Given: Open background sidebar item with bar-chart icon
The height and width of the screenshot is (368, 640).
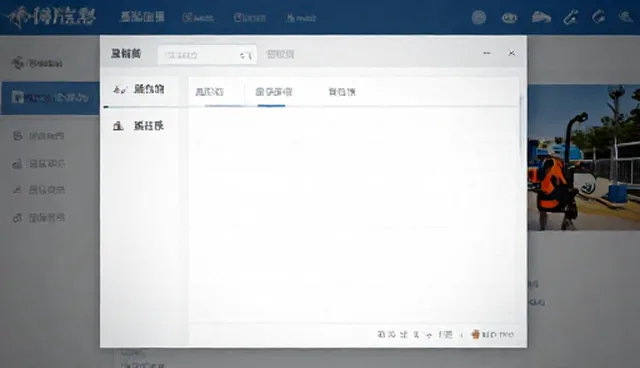Looking at the screenshot, I should pyautogui.click(x=39, y=164).
